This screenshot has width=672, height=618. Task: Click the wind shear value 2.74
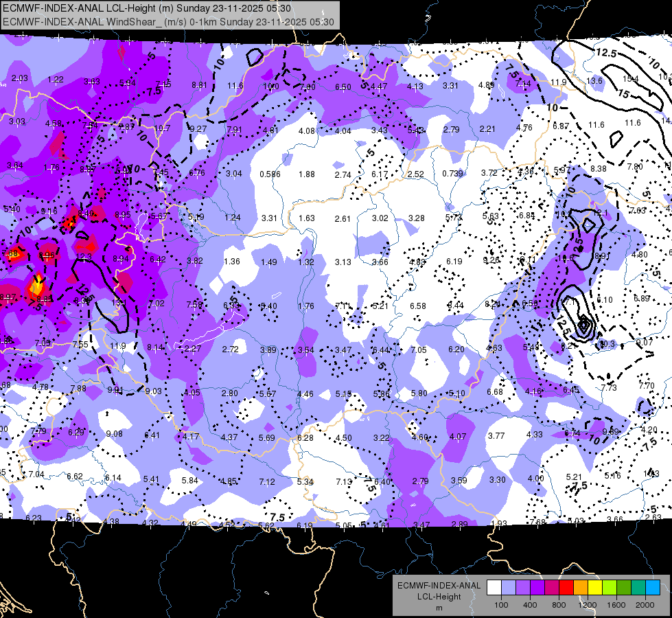(x=343, y=174)
